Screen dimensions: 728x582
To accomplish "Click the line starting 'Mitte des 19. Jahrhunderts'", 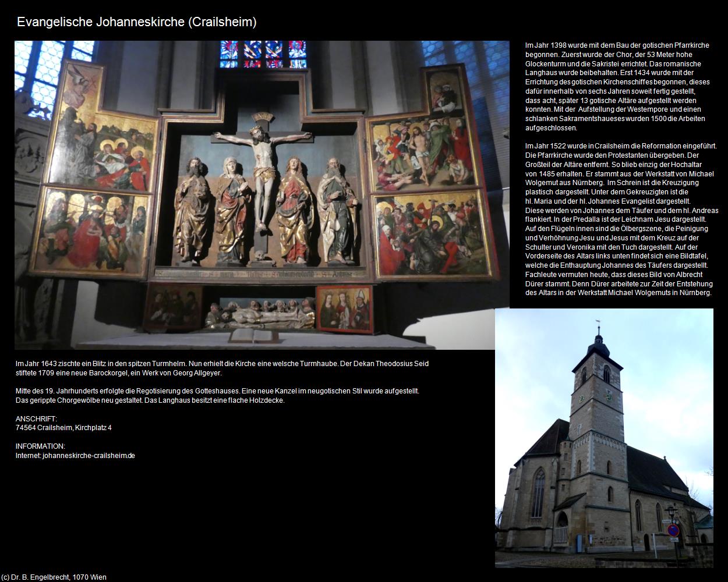I will click(x=217, y=391).
